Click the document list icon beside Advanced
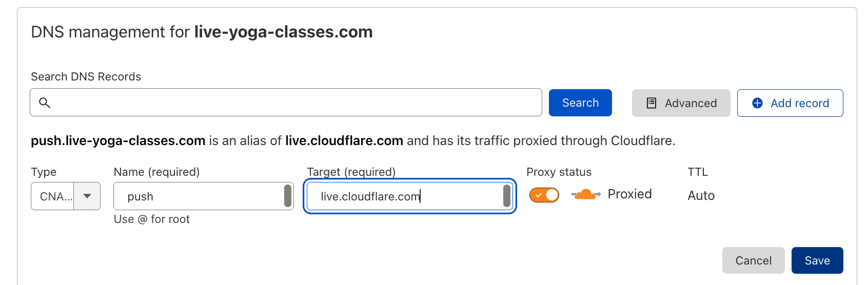This screenshot has height=285, width=868. point(651,103)
